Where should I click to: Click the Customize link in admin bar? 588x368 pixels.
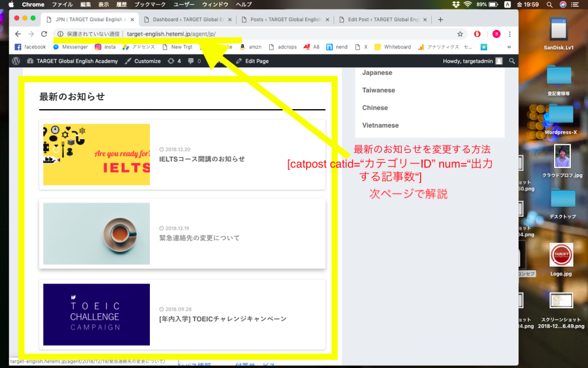pyautogui.click(x=142, y=61)
